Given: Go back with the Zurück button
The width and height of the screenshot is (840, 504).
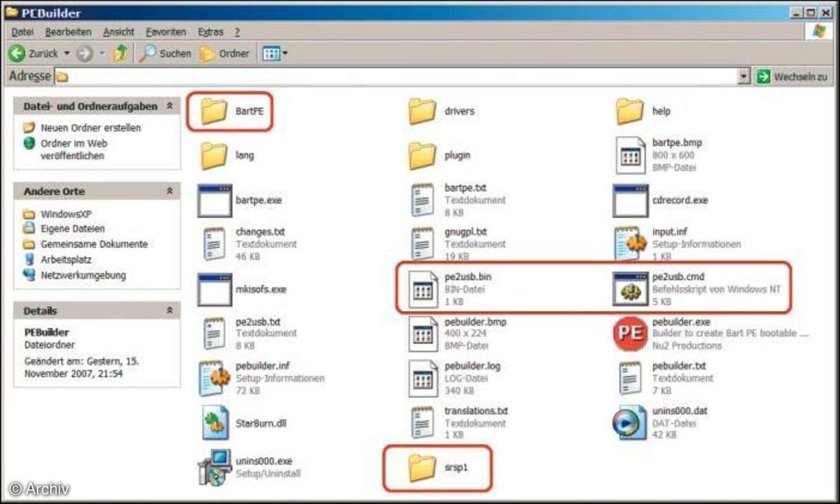Looking at the screenshot, I should pos(33,53).
